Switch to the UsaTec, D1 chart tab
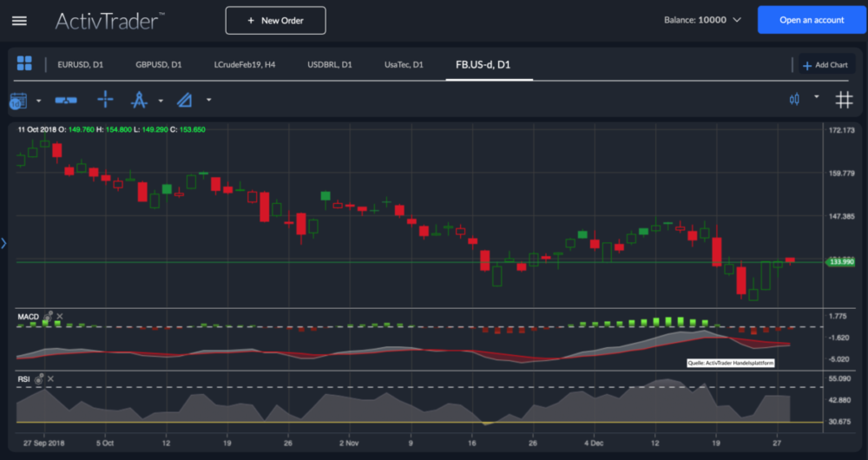Screen dimensions: 868x460 pos(404,65)
